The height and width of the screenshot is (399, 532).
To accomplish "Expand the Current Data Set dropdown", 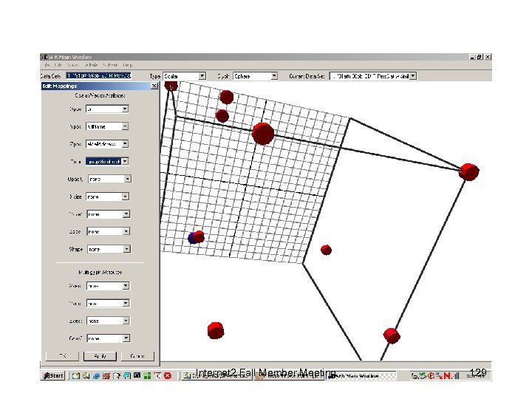I will [x=373, y=76].
